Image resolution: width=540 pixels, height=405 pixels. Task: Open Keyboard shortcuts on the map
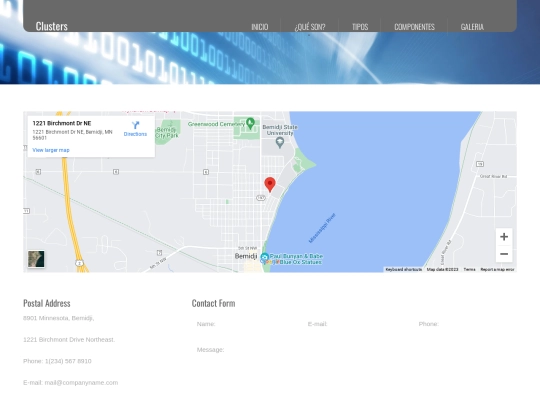[x=403, y=269]
